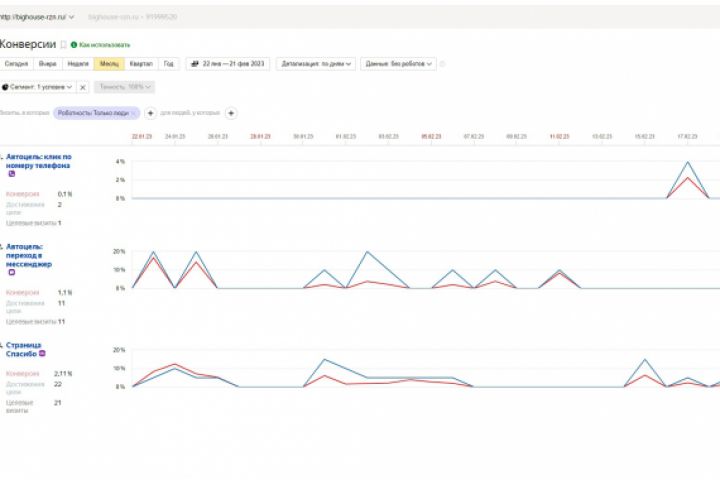The height and width of the screenshot is (480, 720).
Task: Remove segment with the X button
Action: click(83, 87)
